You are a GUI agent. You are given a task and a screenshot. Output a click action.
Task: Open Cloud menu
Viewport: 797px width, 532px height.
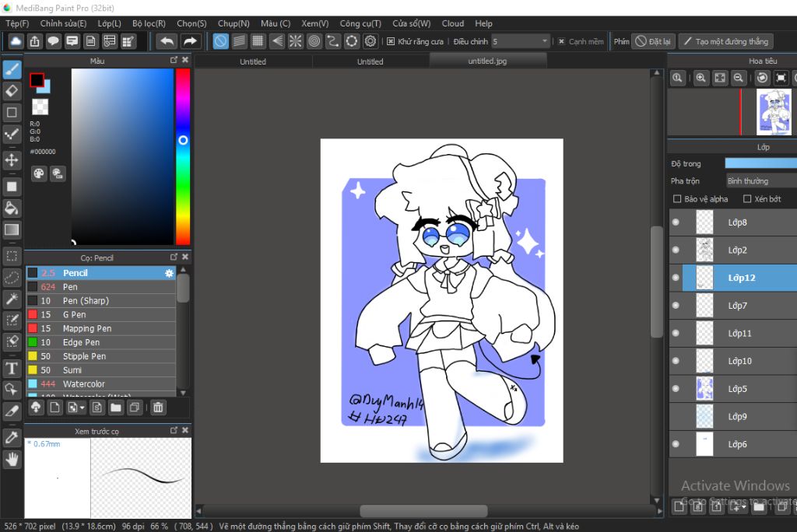tap(452, 23)
